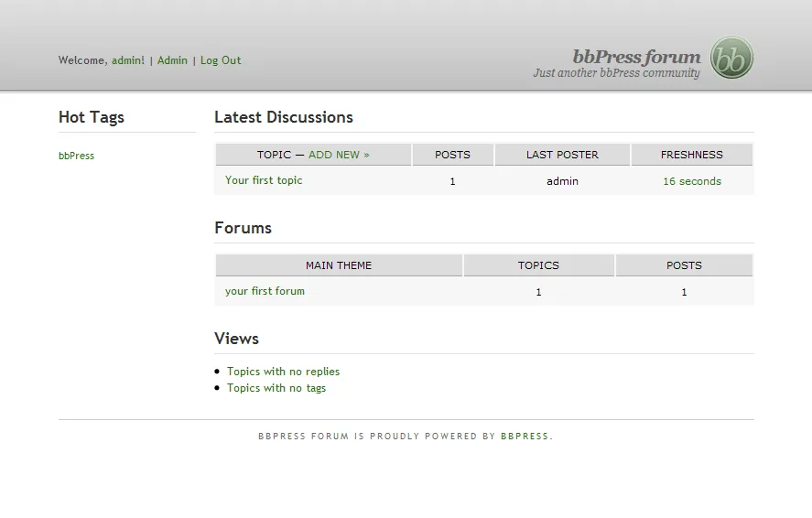Click the Hot Tags sidebar heading
The image size is (812, 518).
click(x=92, y=117)
